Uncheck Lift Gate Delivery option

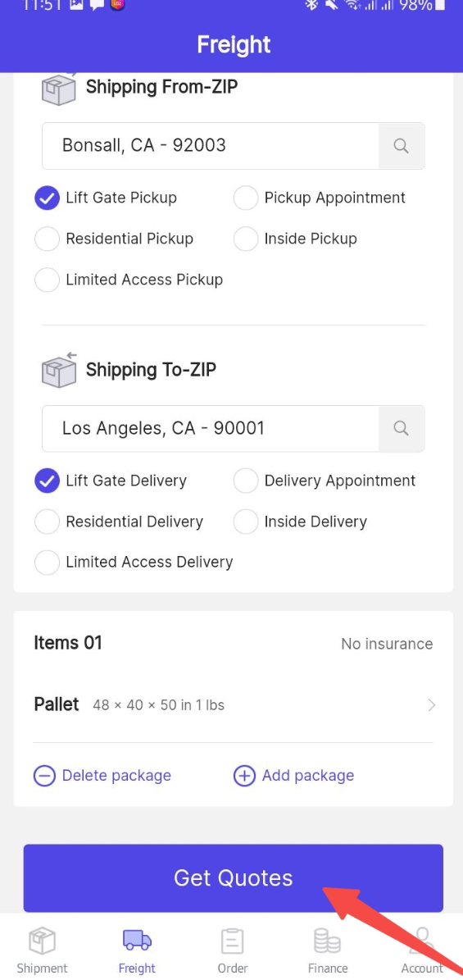point(47,481)
